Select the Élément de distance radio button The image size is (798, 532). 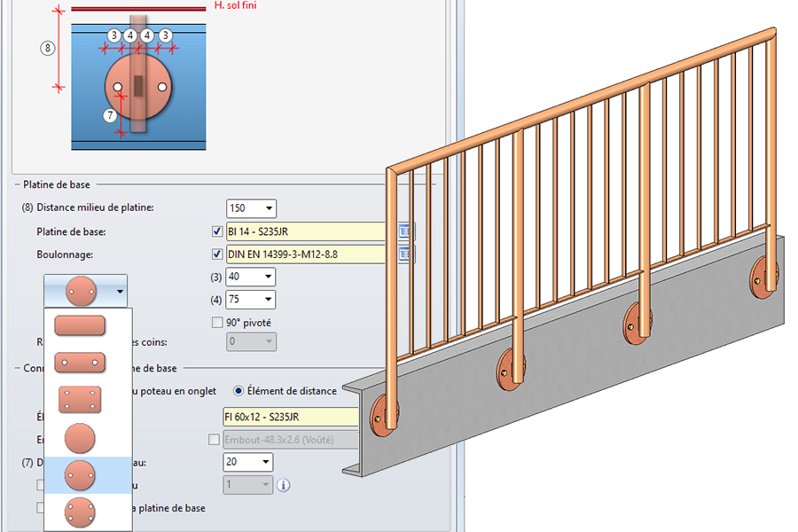(239, 391)
